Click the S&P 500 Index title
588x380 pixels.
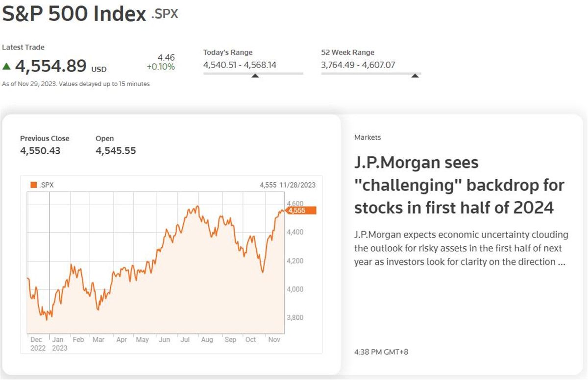pyautogui.click(x=74, y=14)
